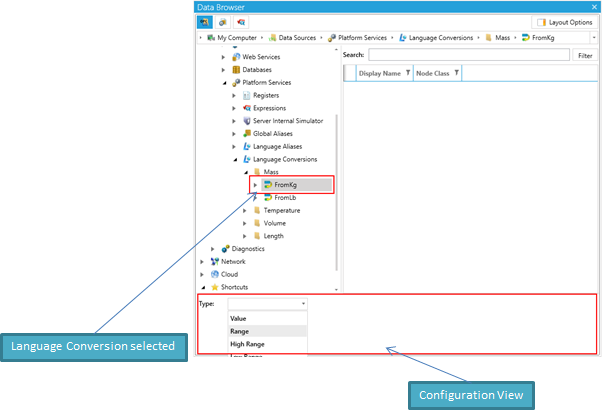
Task: Select FromLb conversion icon in tree
Action: point(268,198)
